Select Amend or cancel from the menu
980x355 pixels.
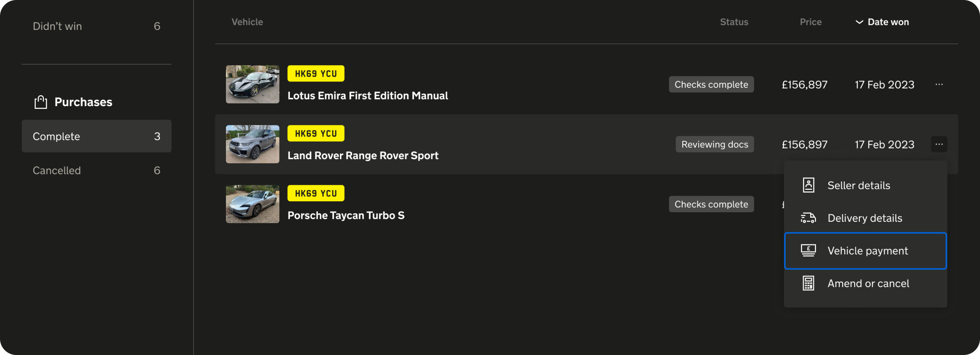coord(868,284)
